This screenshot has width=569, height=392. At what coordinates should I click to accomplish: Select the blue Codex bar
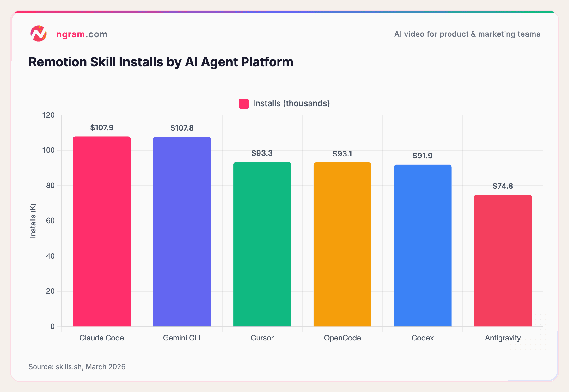point(423,247)
